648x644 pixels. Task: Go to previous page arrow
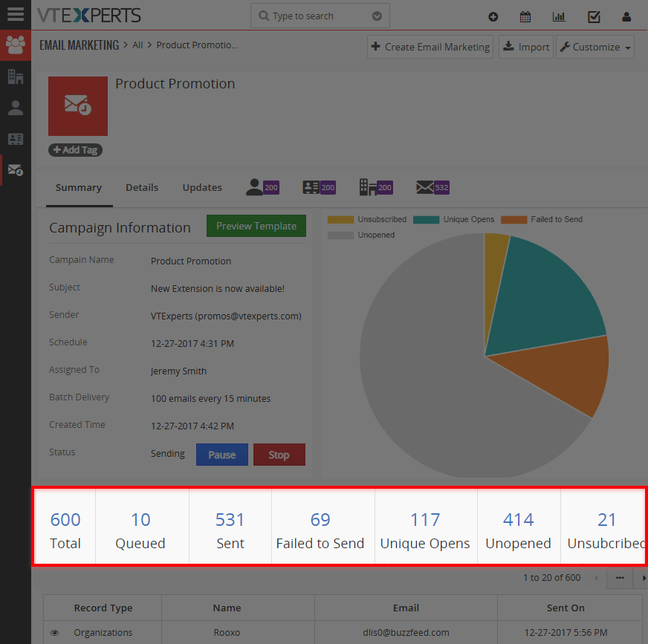click(596, 578)
